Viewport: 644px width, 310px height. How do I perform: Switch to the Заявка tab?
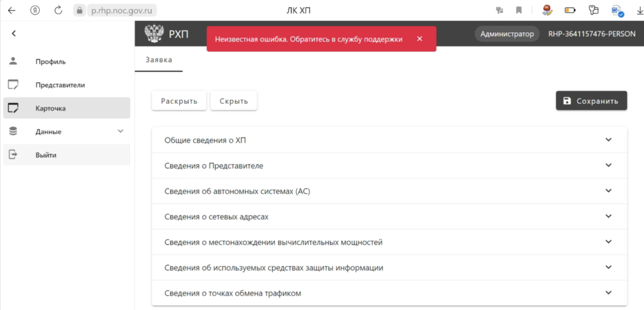click(159, 60)
